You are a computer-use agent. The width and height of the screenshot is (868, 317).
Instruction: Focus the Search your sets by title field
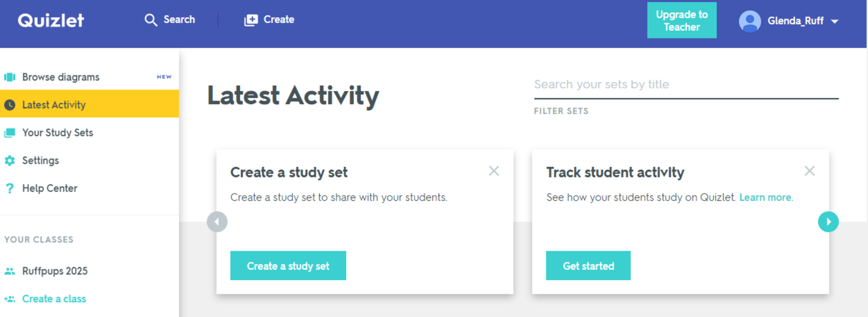click(686, 84)
